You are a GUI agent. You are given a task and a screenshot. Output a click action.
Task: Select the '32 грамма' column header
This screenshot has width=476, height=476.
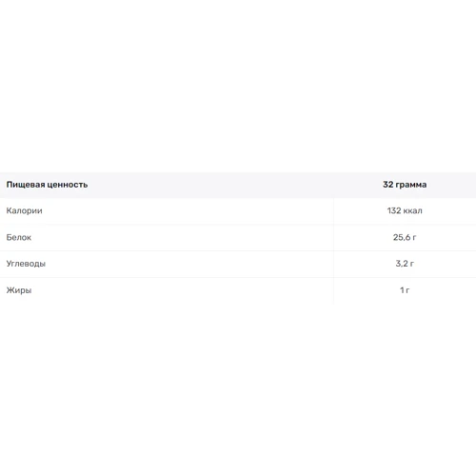405,185
